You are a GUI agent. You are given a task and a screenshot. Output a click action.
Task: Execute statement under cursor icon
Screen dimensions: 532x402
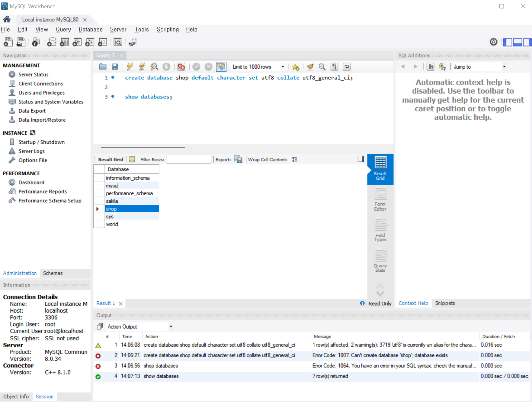(142, 67)
